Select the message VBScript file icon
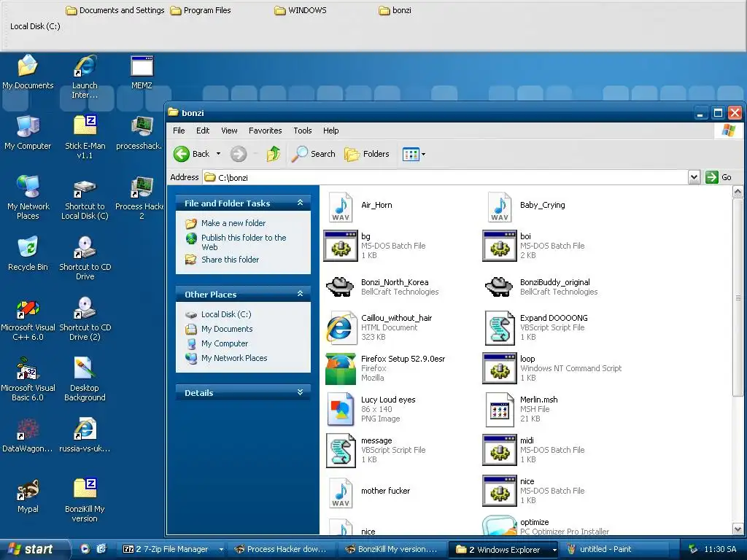This screenshot has width=747, height=560. 341,451
